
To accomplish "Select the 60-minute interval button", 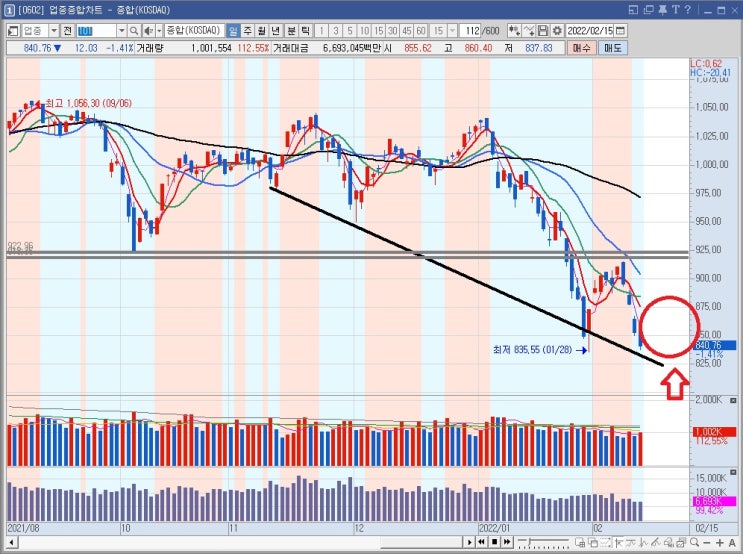I will [421, 31].
